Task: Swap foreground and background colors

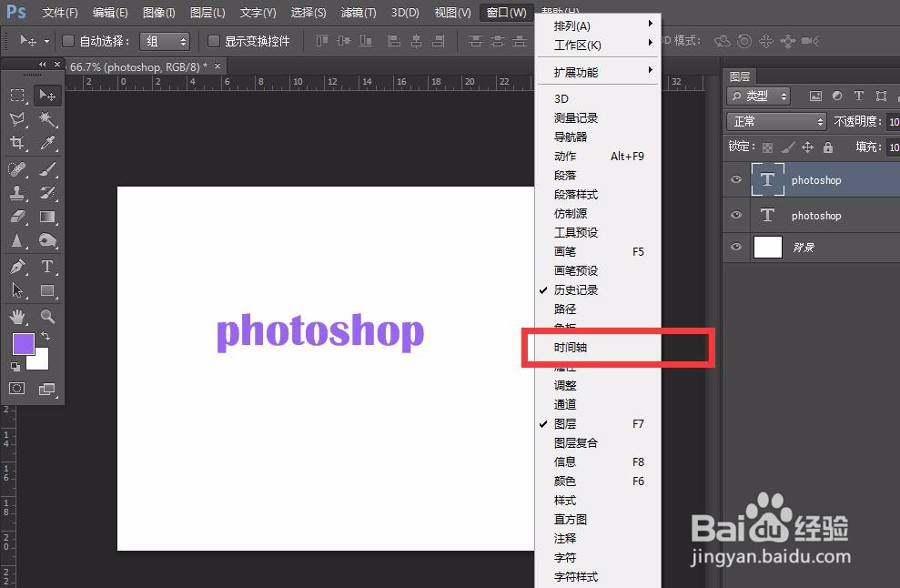Action: click(x=46, y=336)
